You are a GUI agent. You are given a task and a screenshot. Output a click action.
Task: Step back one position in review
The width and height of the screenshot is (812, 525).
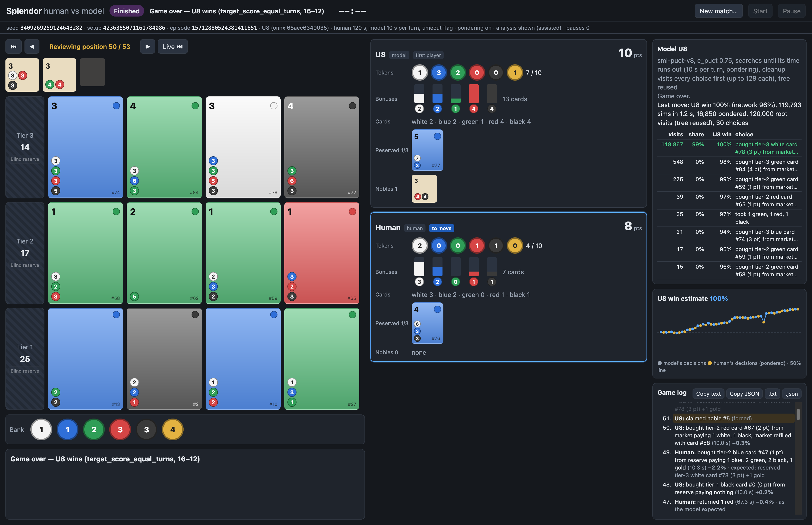(x=32, y=47)
